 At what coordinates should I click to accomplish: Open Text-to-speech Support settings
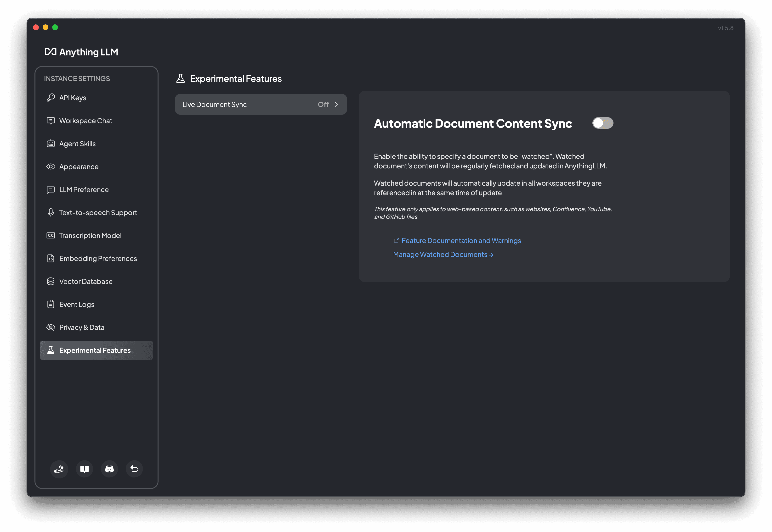tap(98, 212)
